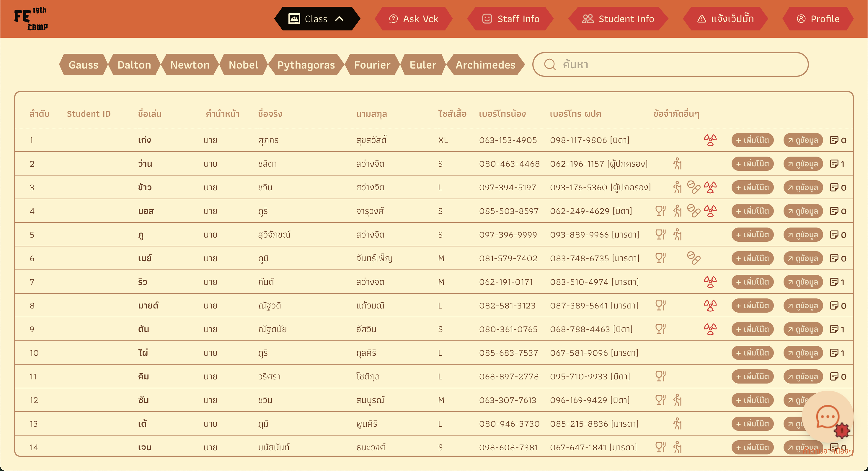Click ดูข้อมูล in เมย์'s row
The image size is (868, 471).
coord(803,258)
